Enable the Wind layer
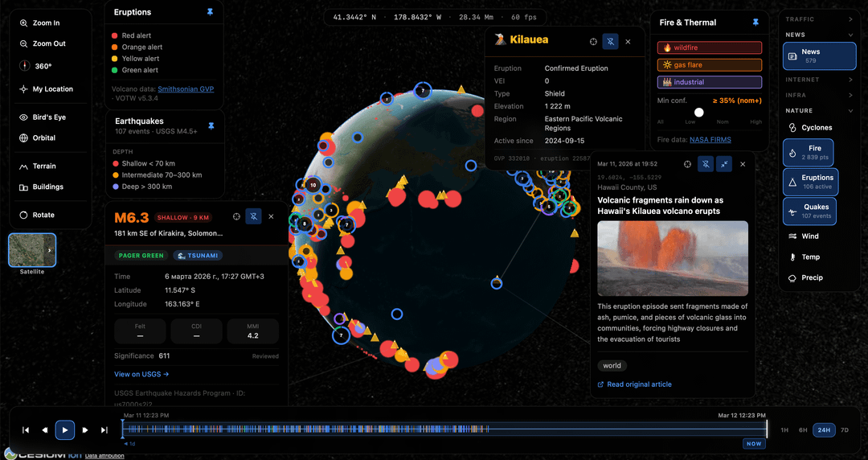868x460 pixels. click(x=809, y=236)
